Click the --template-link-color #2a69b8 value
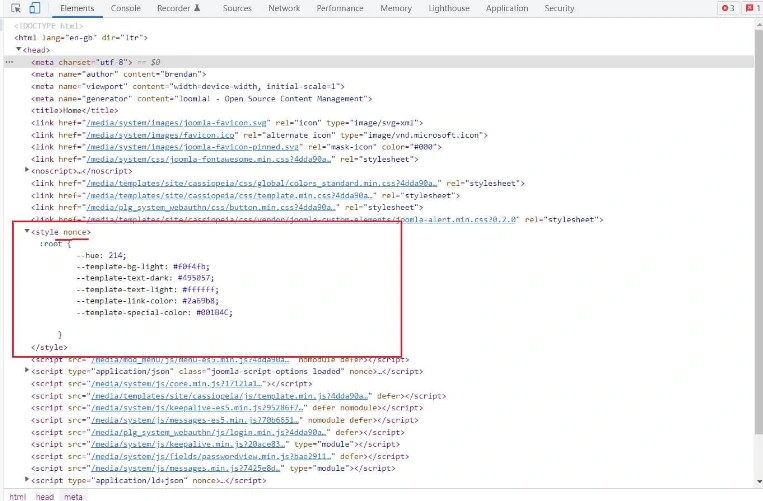Screen dimensions: 763x501 point(200,301)
